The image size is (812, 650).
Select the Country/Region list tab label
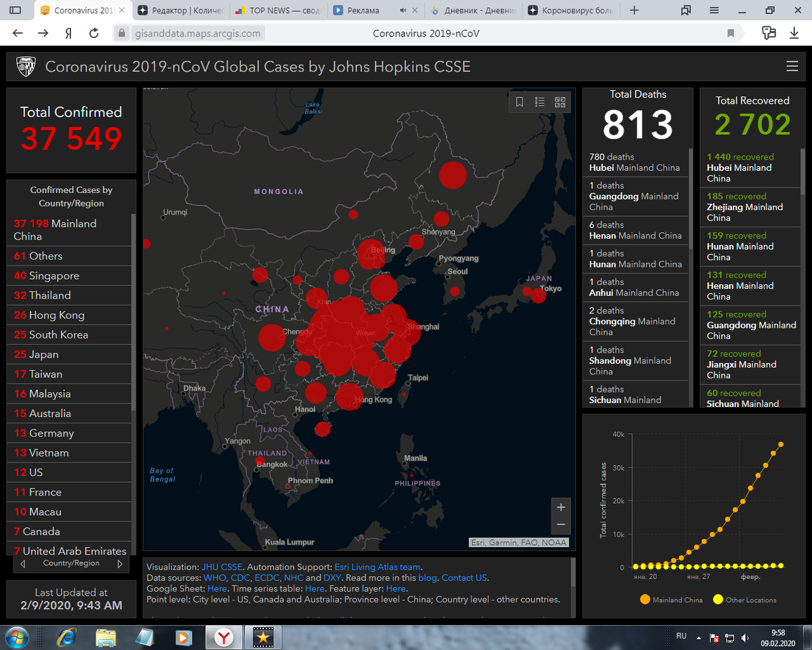click(x=71, y=563)
